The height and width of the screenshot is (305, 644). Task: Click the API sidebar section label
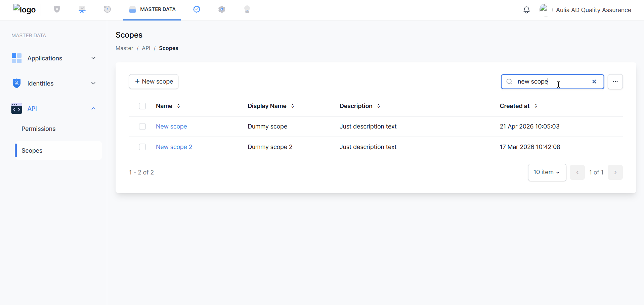pyautogui.click(x=32, y=108)
